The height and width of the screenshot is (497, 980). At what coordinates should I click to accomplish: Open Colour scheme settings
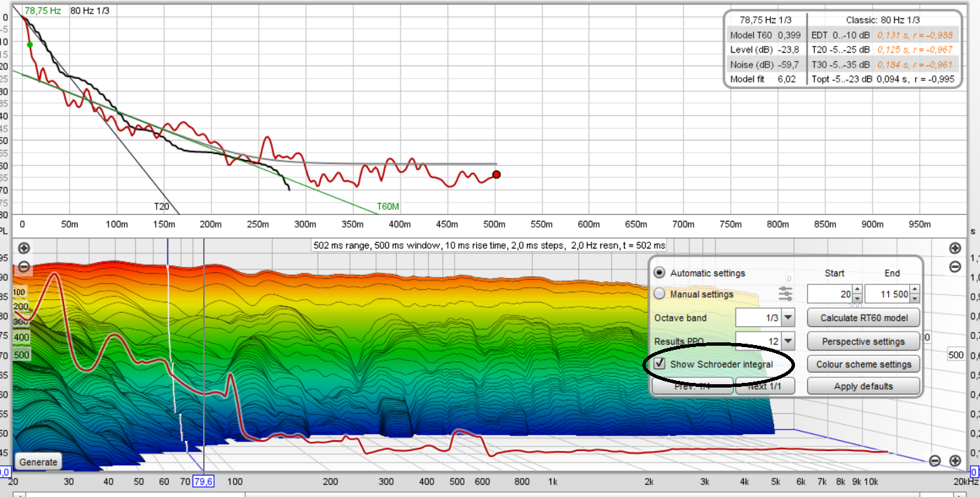coord(863,364)
